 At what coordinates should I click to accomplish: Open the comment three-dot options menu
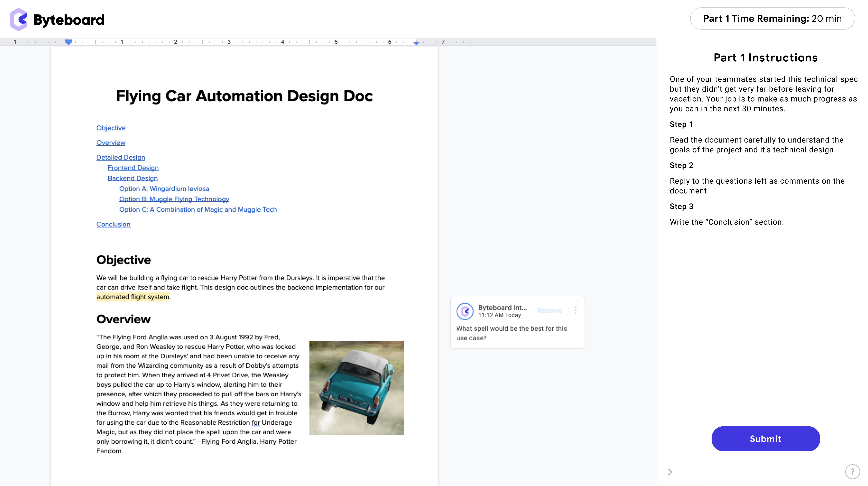click(x=575, y=310)
